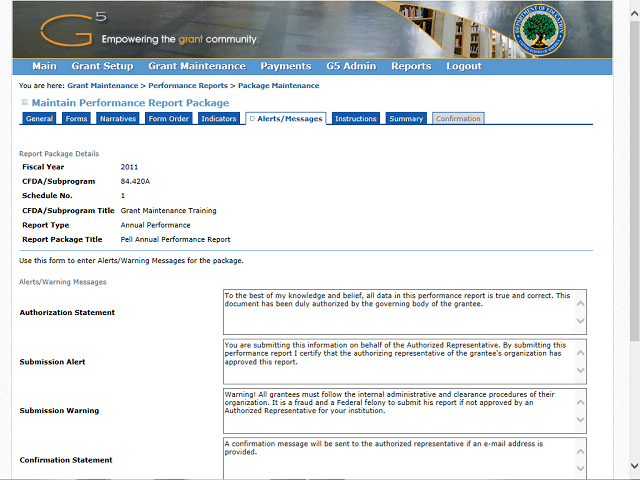Click the Submission Warning label
Screen dimensions: 640x480
pyautogui.click(x=59, y=411)
